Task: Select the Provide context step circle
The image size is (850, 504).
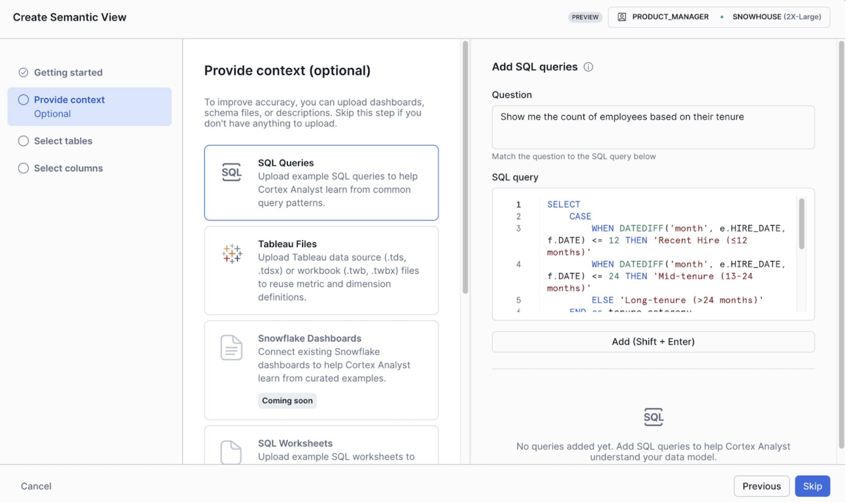Action: point(23,100)
